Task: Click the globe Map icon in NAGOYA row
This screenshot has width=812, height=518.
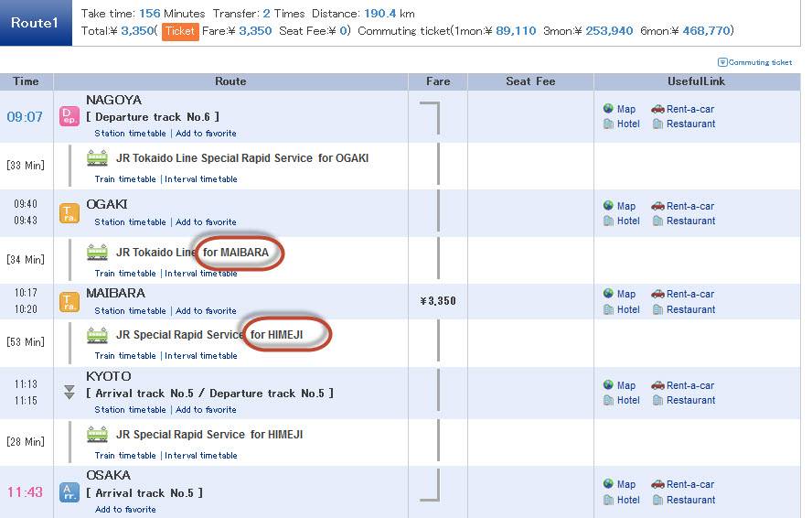Action: (608, 108)
